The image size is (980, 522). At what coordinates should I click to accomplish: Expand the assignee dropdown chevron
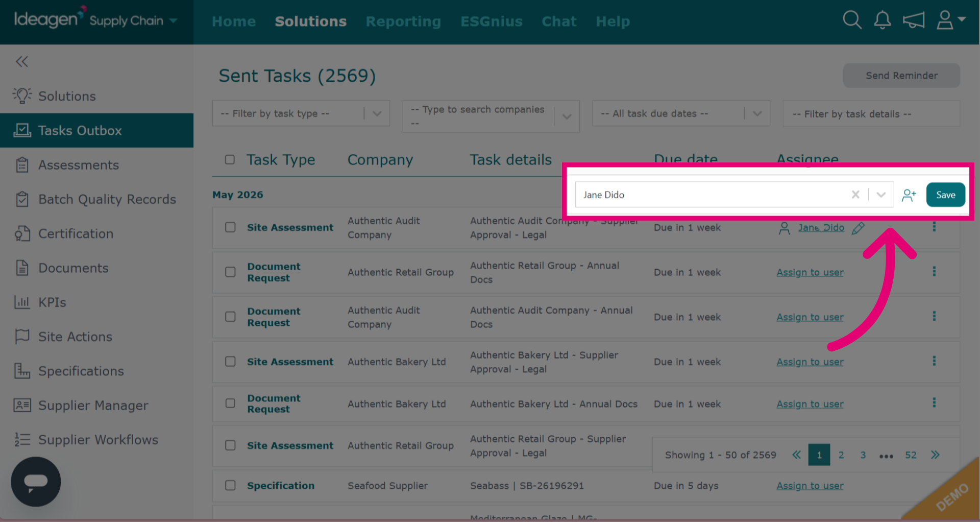881,195
